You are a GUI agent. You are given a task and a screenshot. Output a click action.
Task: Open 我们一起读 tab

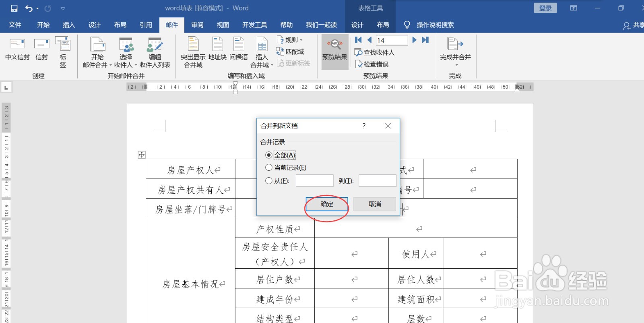coord(321,25)
